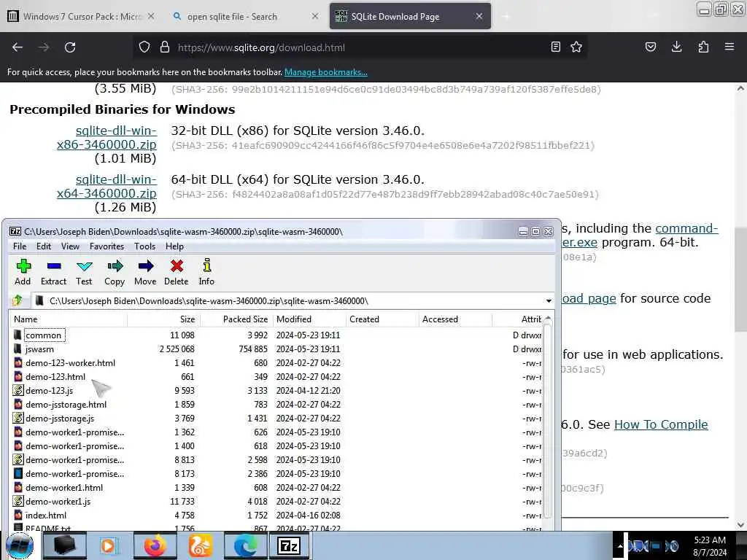Open How To Compile link
Screen dimensions: 747x560
(x=661, y=424)
